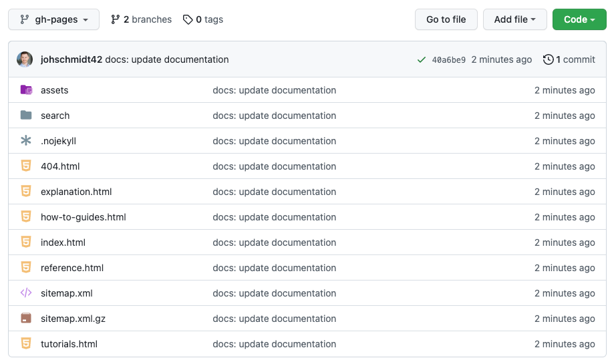Click the assets folder icon

(26, 90)
